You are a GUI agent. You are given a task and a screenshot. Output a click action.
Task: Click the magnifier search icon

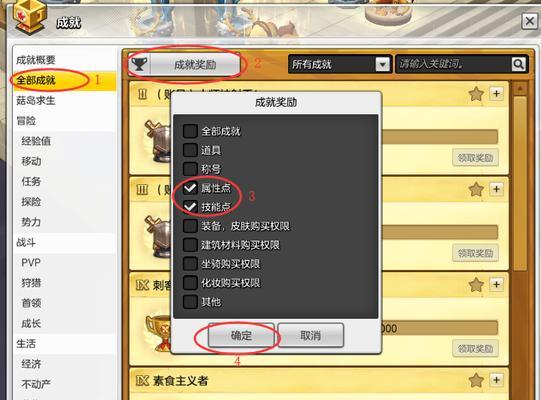[x=518, y=64]
